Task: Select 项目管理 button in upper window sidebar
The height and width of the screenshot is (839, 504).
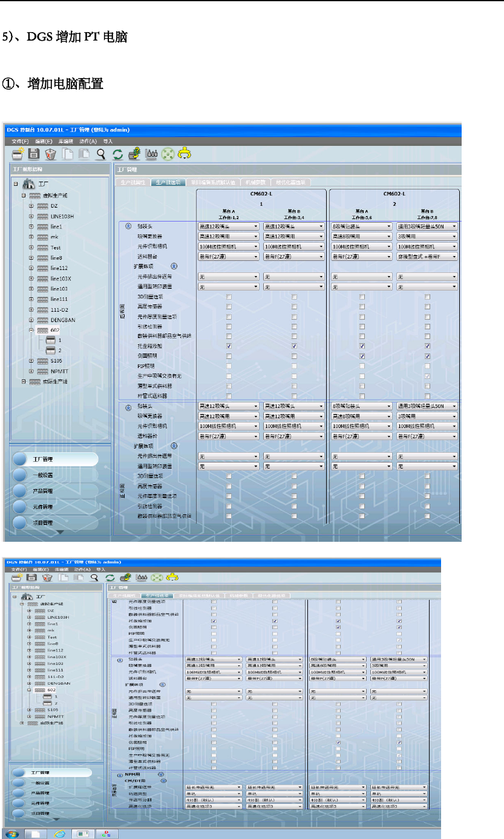Action: point(56,522)
